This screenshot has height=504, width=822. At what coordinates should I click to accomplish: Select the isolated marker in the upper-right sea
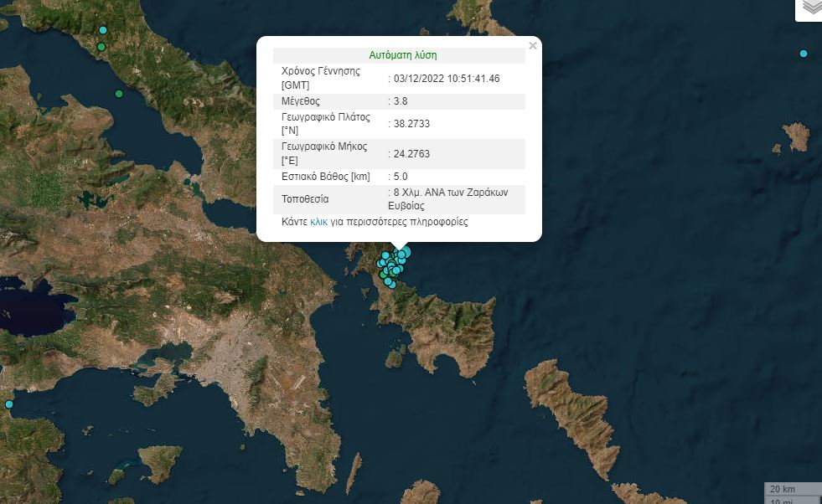click(803, 53)
